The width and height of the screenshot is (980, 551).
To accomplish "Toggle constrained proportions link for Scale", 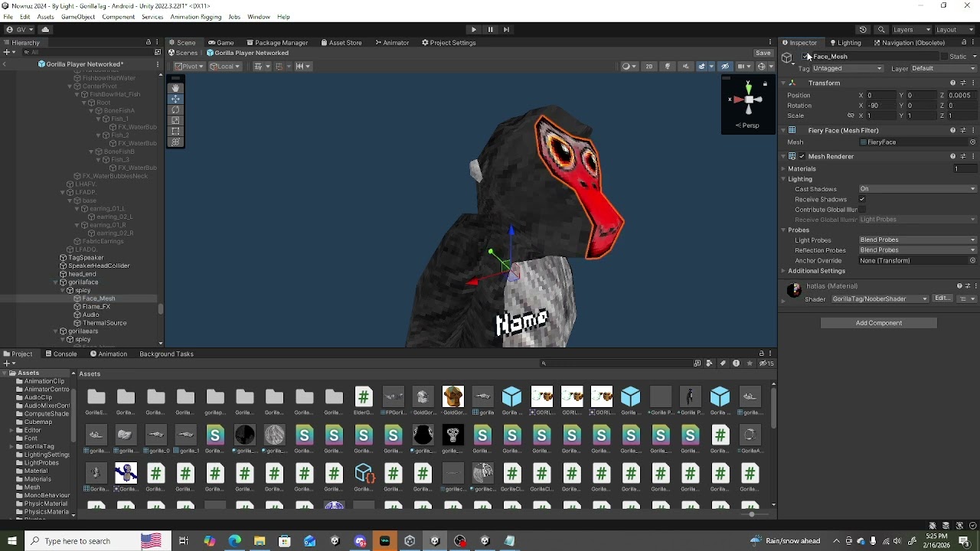I will pyautogui.click(x=851, y=116).
